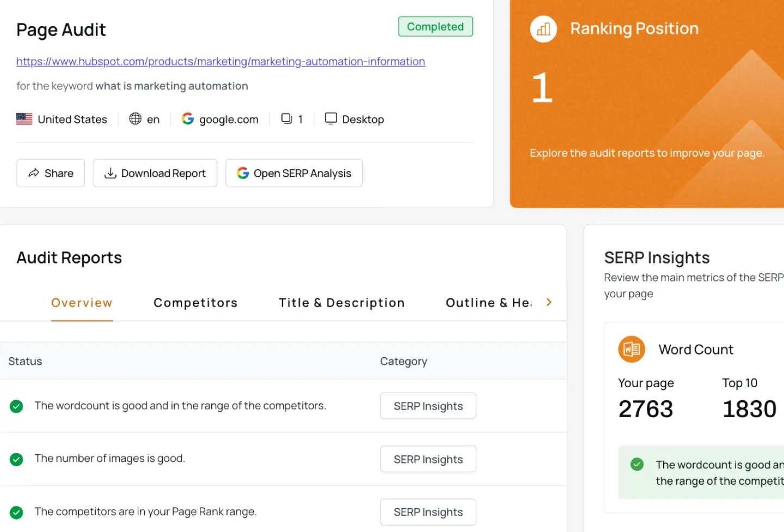Switch to the Competitors tab
Image resolution: width=784 pixels, height=532 pixels.
pos(195,303)
